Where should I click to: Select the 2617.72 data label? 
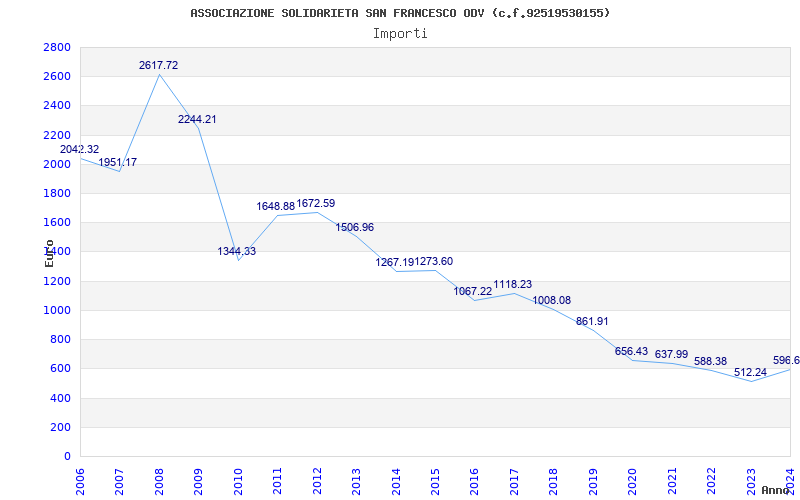coord(159,65)
